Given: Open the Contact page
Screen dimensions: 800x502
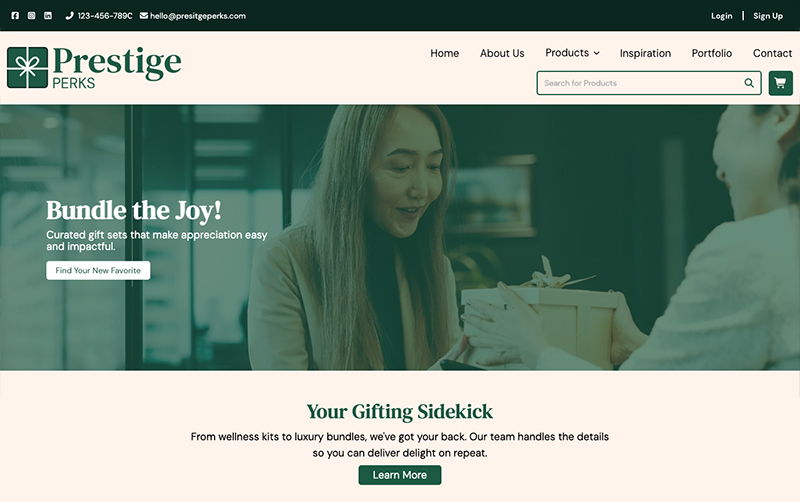Looking at the screenshot, I should point(772,53).
